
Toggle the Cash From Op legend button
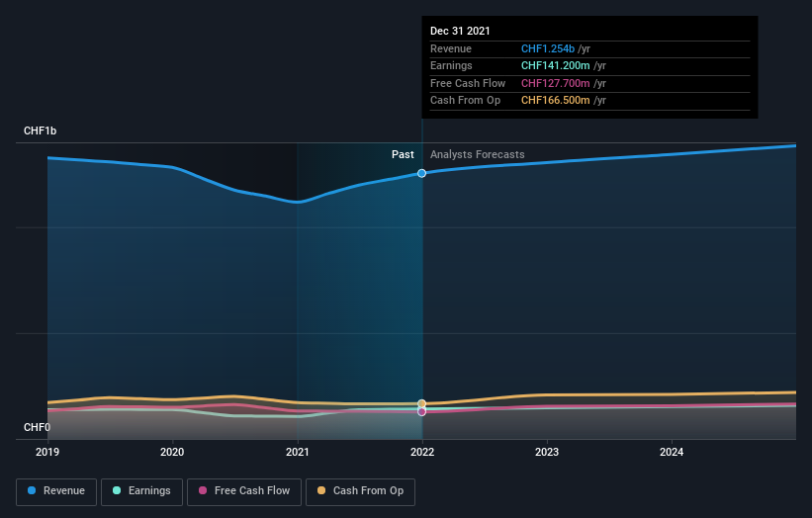tap(360, 491)
